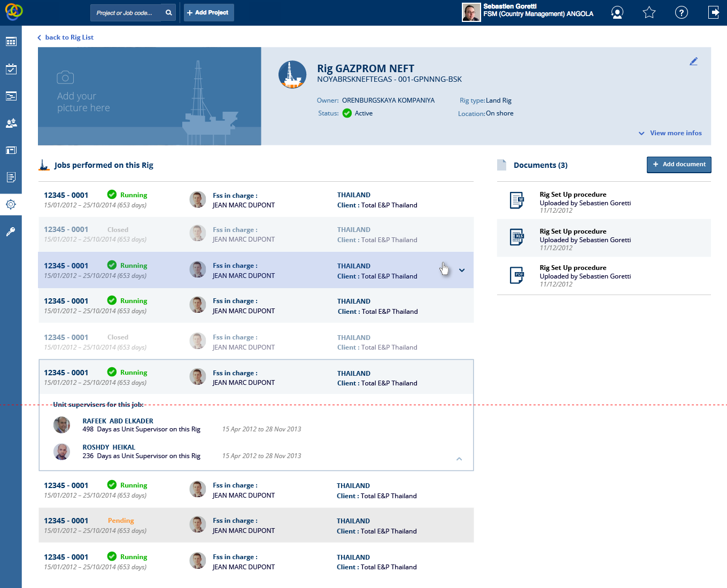Open the table grid sidebar icon
The image size is (727, 588).
coord(11,42)
